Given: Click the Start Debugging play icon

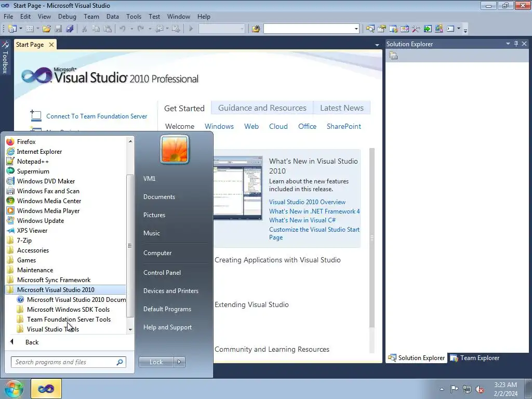Looking at the screenshot, I should coord(191,29).
